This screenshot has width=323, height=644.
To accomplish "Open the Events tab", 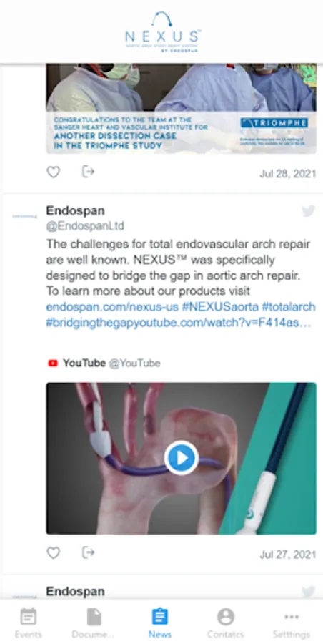I will point(29,623).
